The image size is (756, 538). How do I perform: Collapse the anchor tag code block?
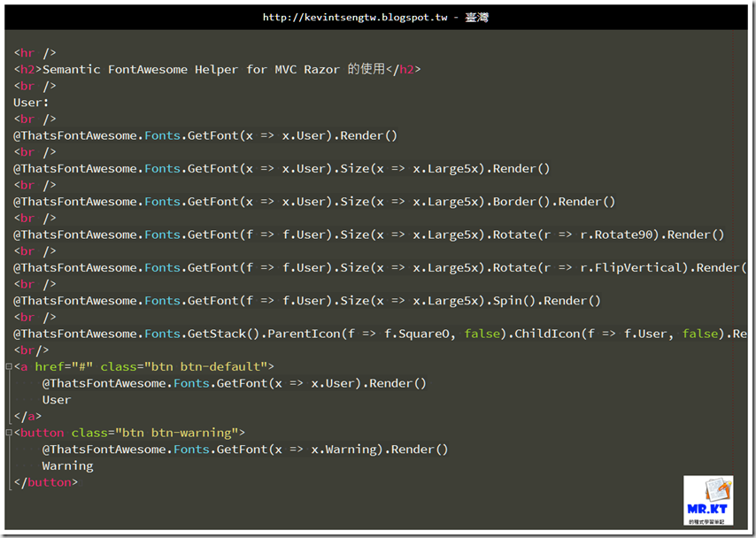(9, 366)
